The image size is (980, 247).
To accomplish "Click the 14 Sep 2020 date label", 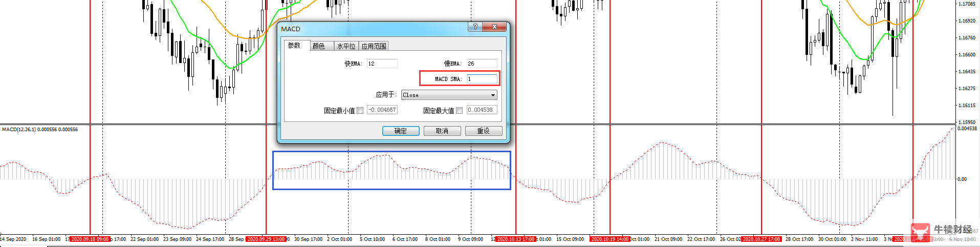I will pyautogui.click(x=13, y=239).
